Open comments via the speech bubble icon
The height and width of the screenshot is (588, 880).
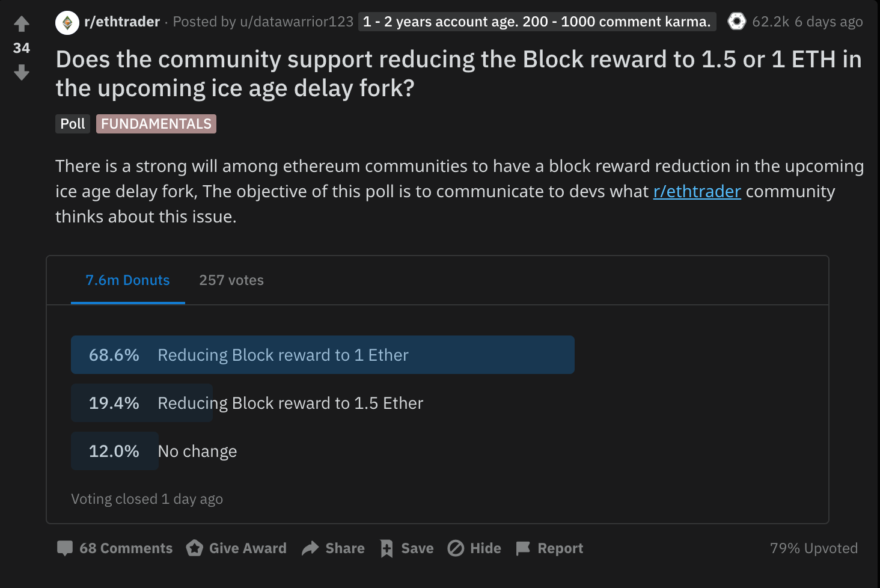coord(64,548)
